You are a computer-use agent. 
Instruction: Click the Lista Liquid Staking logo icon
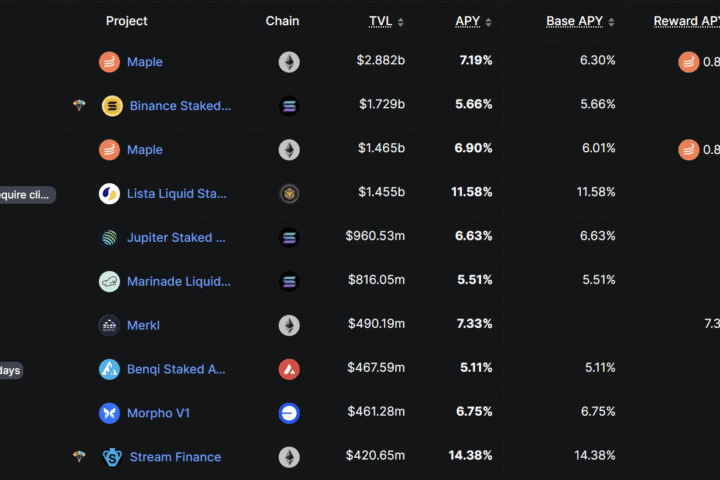tap(109, 194)
